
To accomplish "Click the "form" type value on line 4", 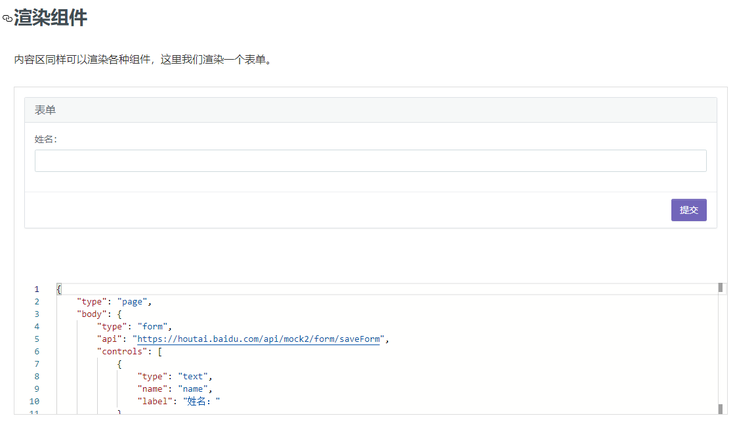I will (x=154, y=327).
